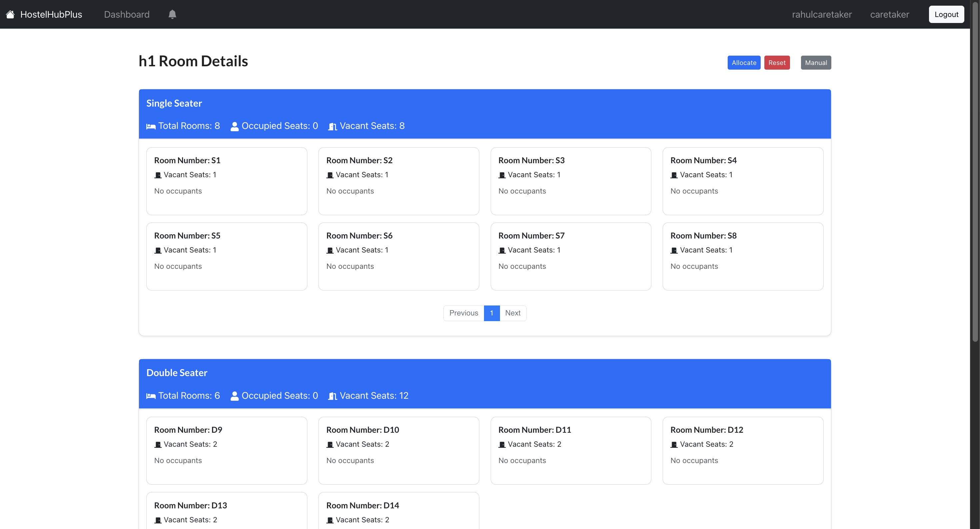Click the blue Allocate button
This screenshot has height=529, width=980.
pyautogui.click(x=744, y=63)
